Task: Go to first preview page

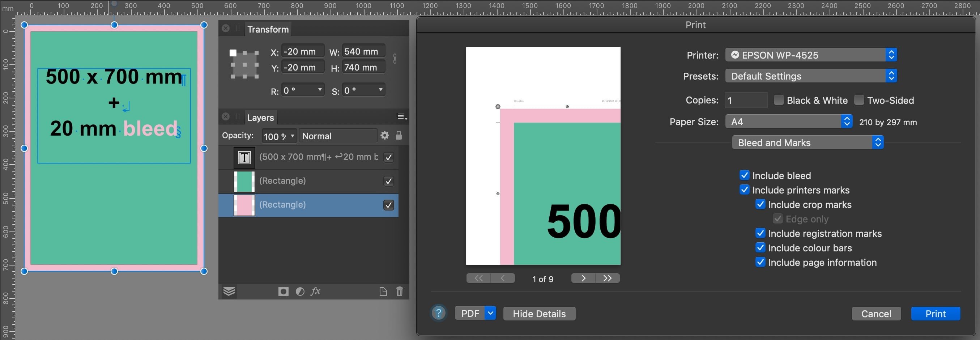Action: [x=478, y=279]
